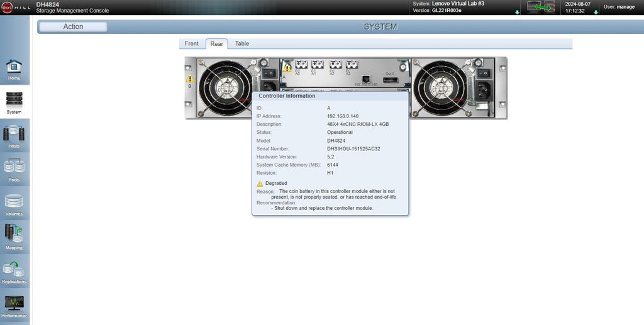Click the system name Lenovo Virtual Lab #3
644x325 pixels.
[x=458, y=4]
